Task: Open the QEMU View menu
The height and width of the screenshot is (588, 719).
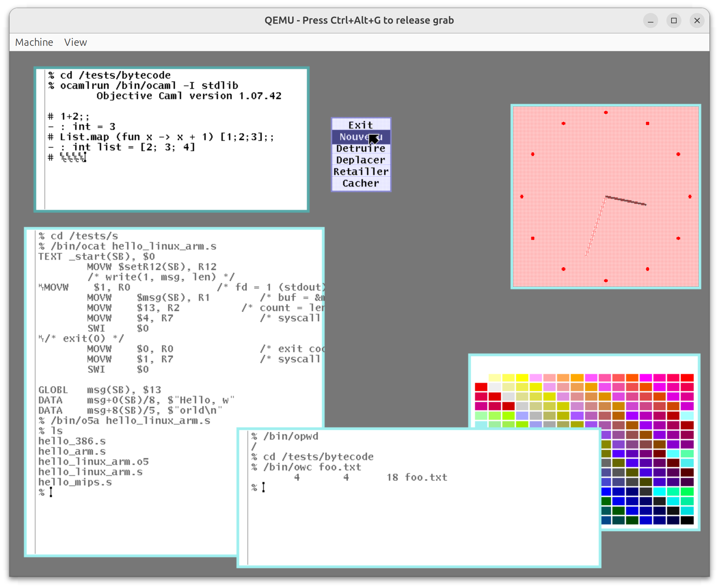Action: click(x=75, y=42)
